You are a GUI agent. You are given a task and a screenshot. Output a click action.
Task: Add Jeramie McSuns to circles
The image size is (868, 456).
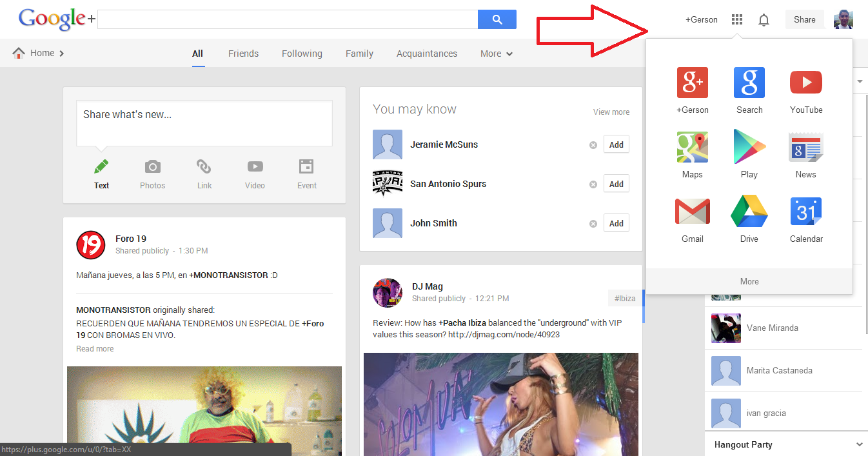tap(616, 144)
